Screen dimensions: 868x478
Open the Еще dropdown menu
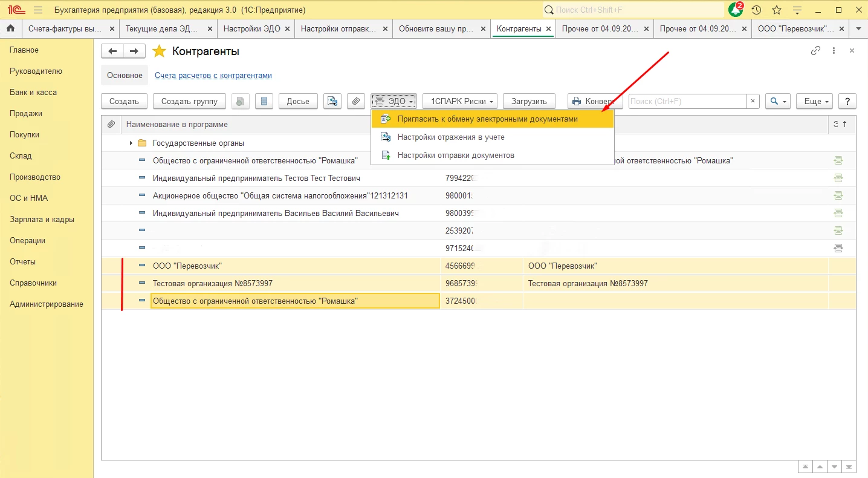(x=814, y=102)
